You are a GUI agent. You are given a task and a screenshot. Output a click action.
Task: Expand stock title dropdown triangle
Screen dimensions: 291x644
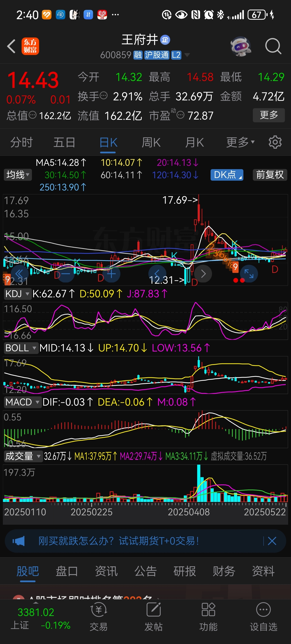coord(187,55)
